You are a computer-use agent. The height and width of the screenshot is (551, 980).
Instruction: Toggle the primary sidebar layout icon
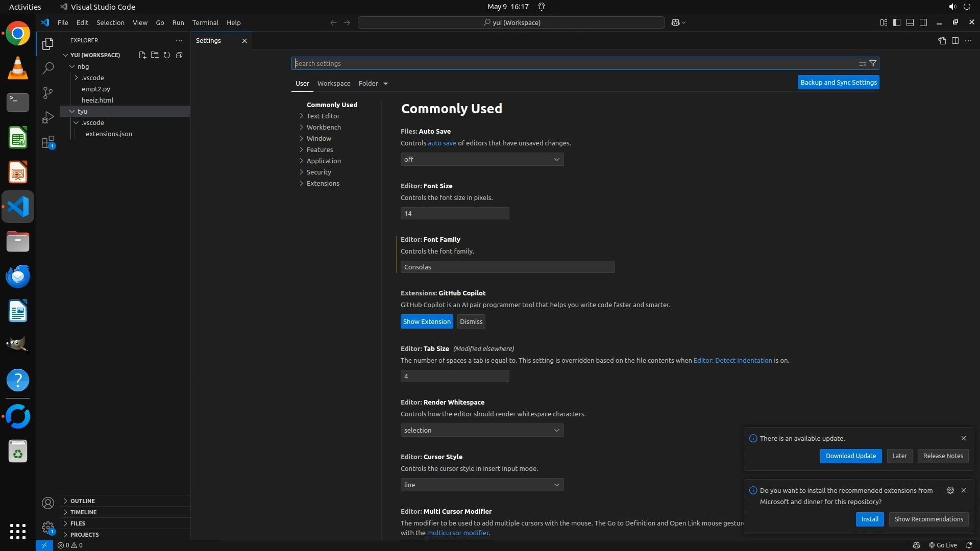pyautogui.click(x=897, y=22)
